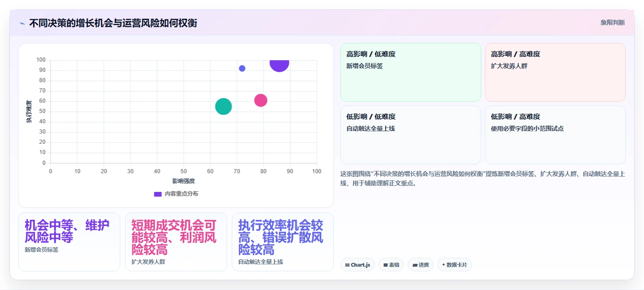The image size is (644, 290).
Task: Open the 低影响 / 高难度 quadrant card
Action: [x=555, y=135]
